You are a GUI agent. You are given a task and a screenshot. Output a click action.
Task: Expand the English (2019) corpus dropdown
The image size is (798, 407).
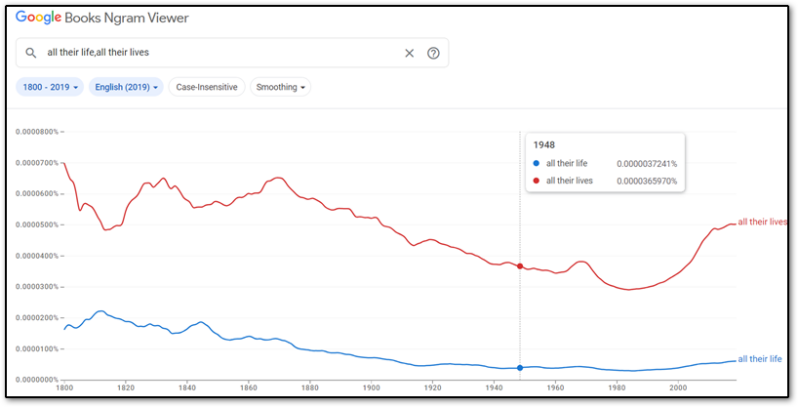coord(125,87)
